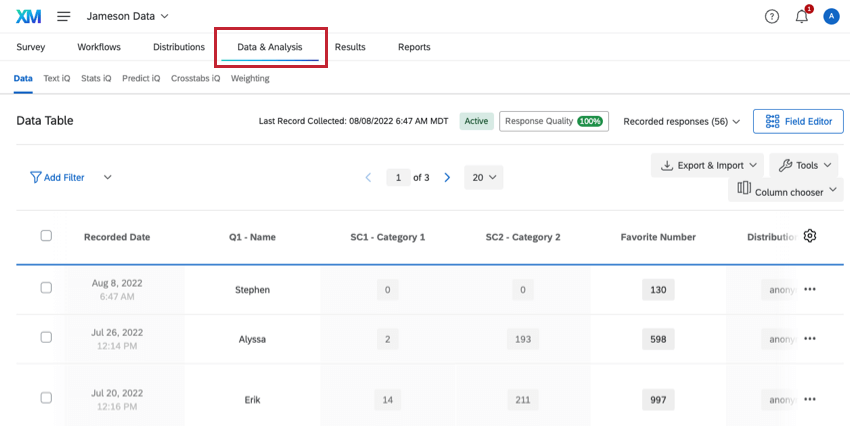
Task: Expand the Jameson Data project dropdown
Action: [128, 16]
